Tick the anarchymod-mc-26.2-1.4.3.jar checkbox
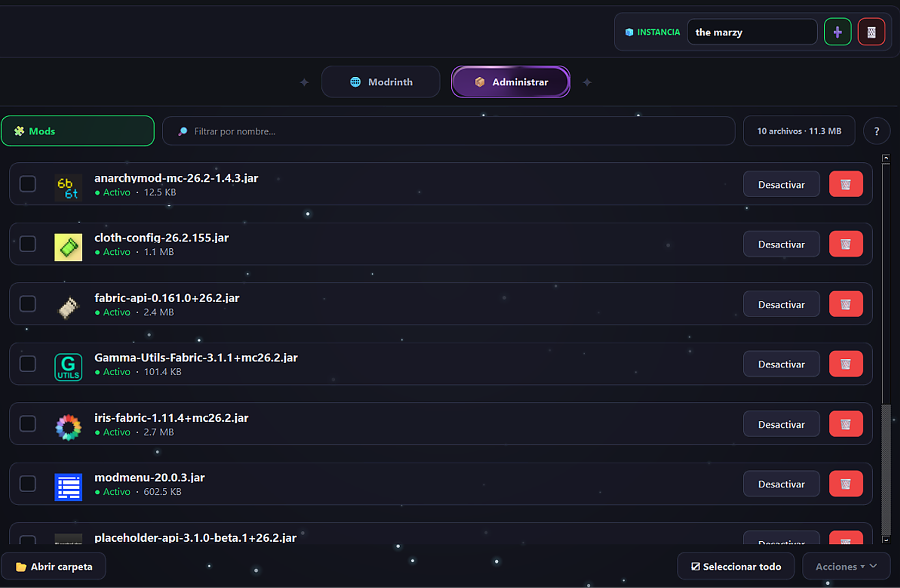The height and width of the screenshot is (588, 900). click(28, 183)
